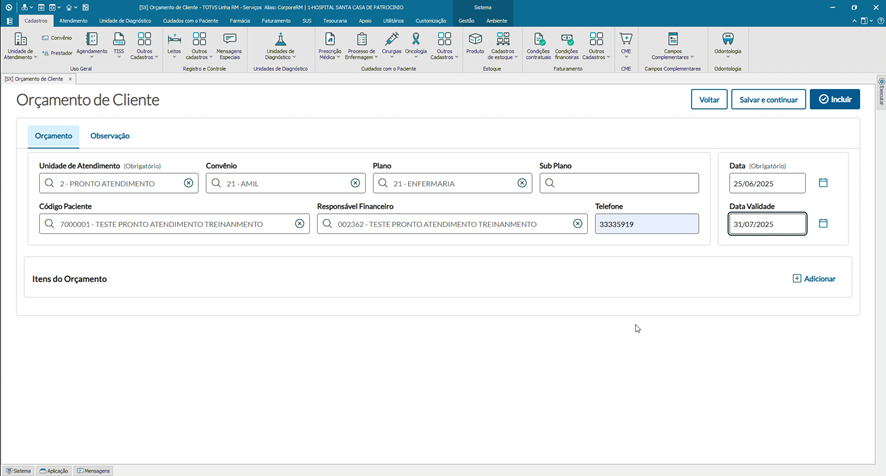This screenshot has height=476, width=886.
Task: Open Mensagens Especiais icon
Action: coord(229,45)
